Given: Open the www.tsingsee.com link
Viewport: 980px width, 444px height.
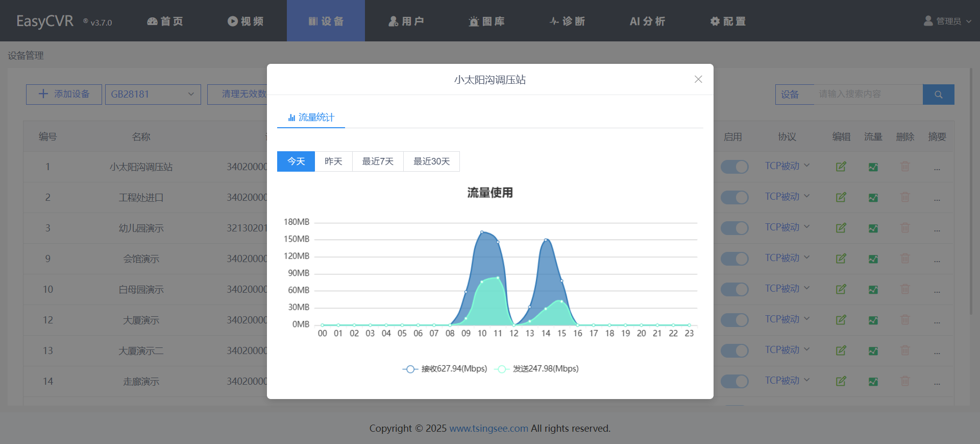Looking at the screenshot, I should pyautogui.click(x=488, y=428).
